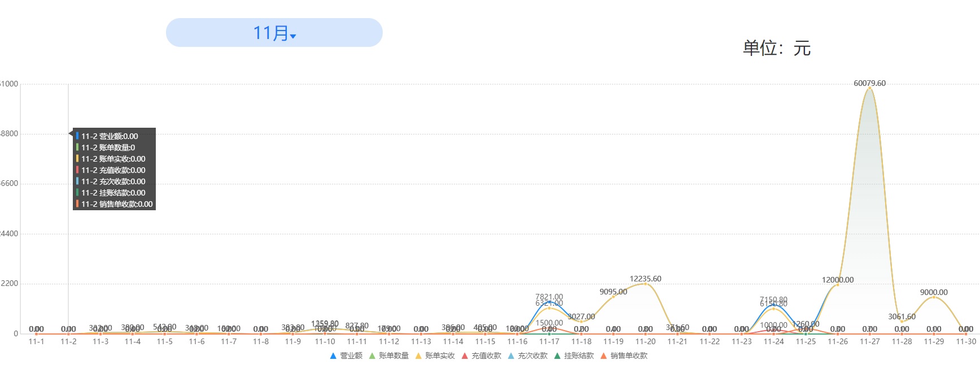Click the 11-17 date label on axis
980x373 pixels.
(549, 341)
